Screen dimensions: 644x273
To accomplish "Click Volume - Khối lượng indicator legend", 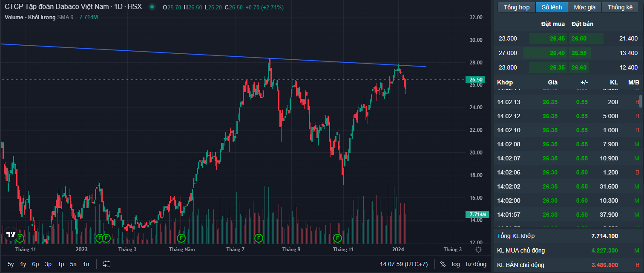I will pos(31,17).
